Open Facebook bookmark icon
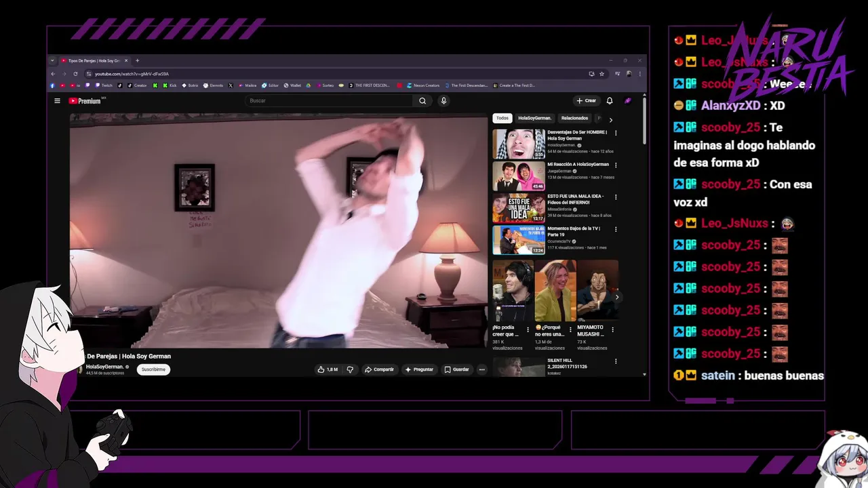The width and height of the screenshot is (868, 488). click(x=52, y=85)
